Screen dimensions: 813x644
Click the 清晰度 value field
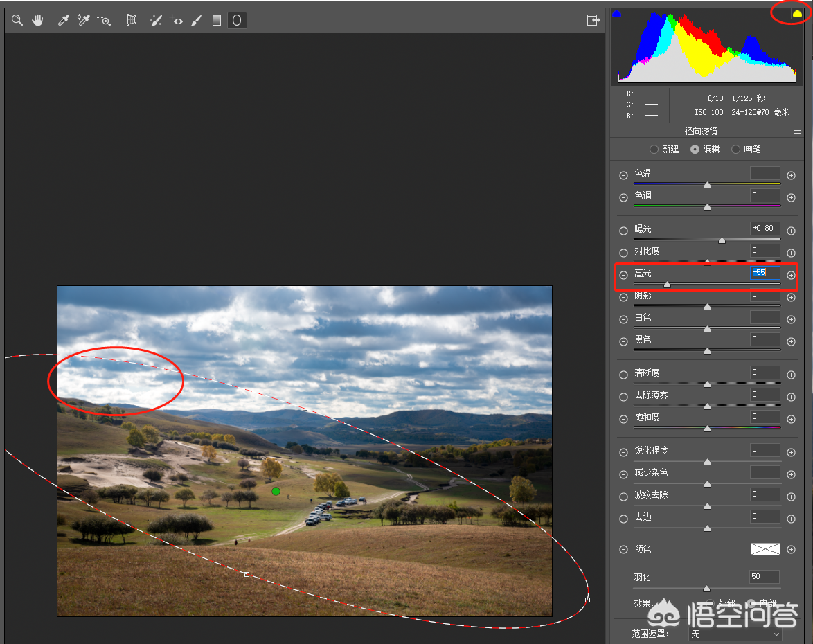click(x=765, y=373)
